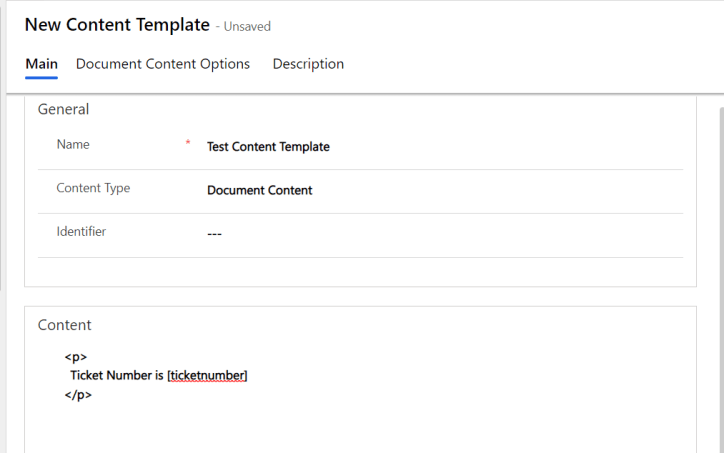Click the Content Type label

(93, 188)
